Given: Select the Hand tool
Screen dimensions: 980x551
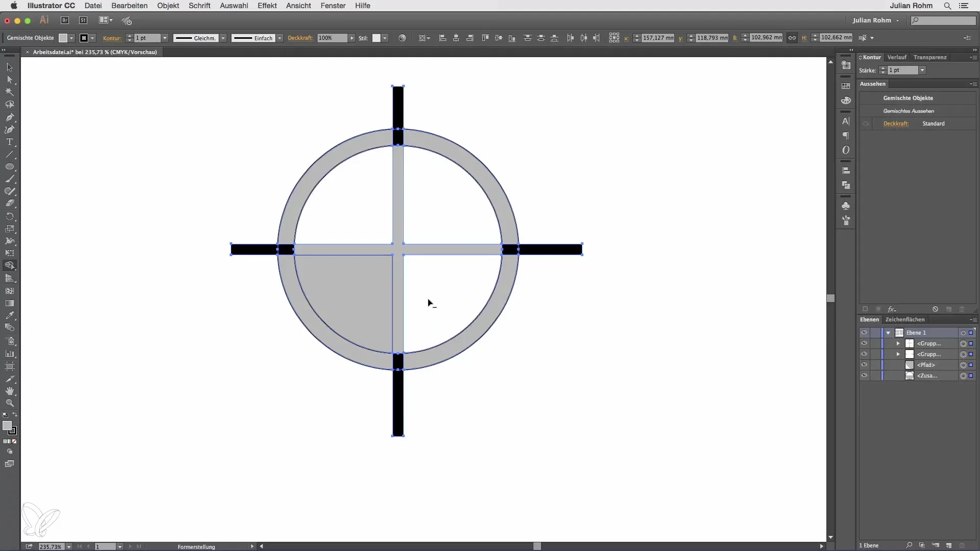Looking at the screenshot, I should (x=10, y=391).
